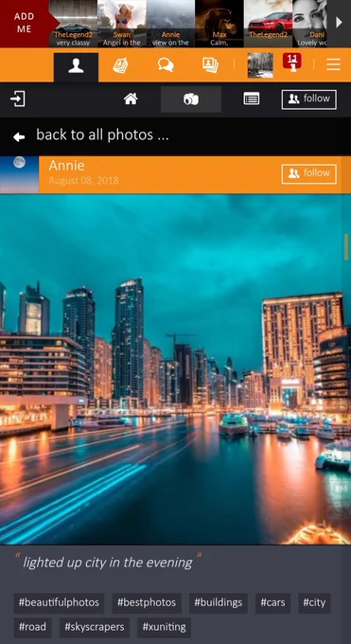Click Annie's moon avatar
Viewport: 351px width, 644px height.
[x=19, y=174]
